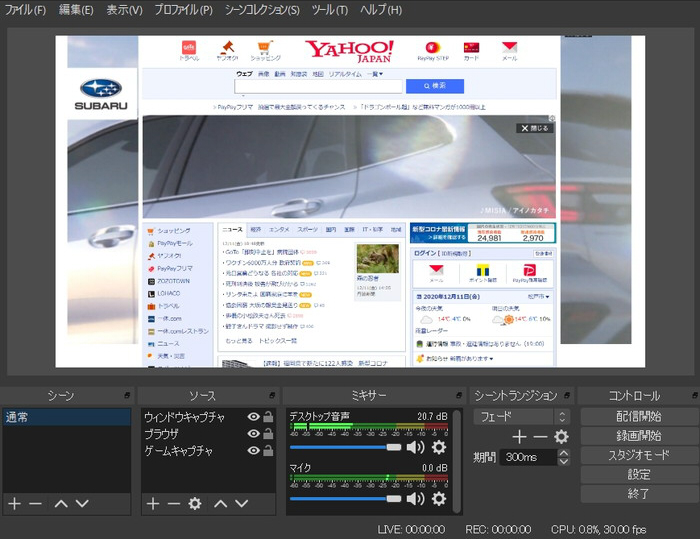
Task: Click the mixer vertical scrollbar
Action: click(x=457, y=461)
